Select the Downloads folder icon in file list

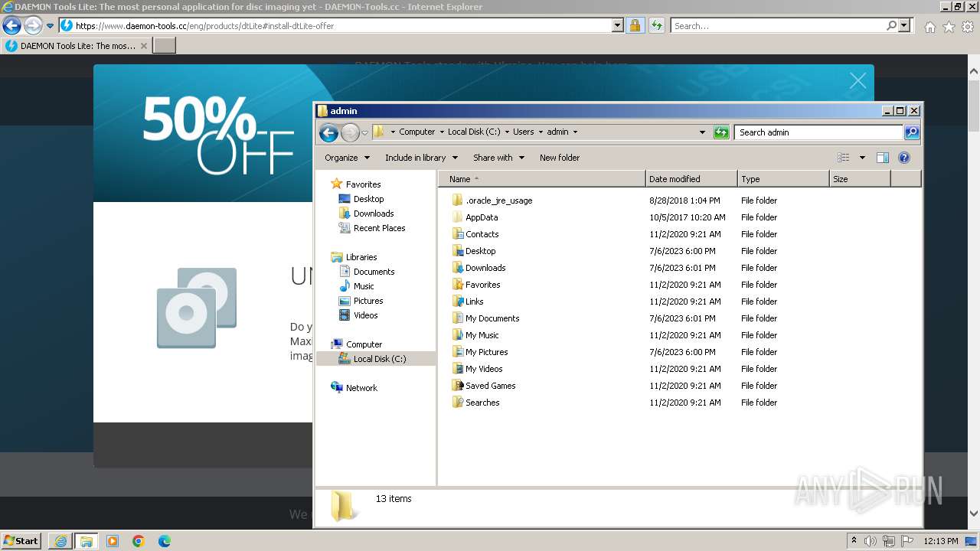[x=457, y=268]
